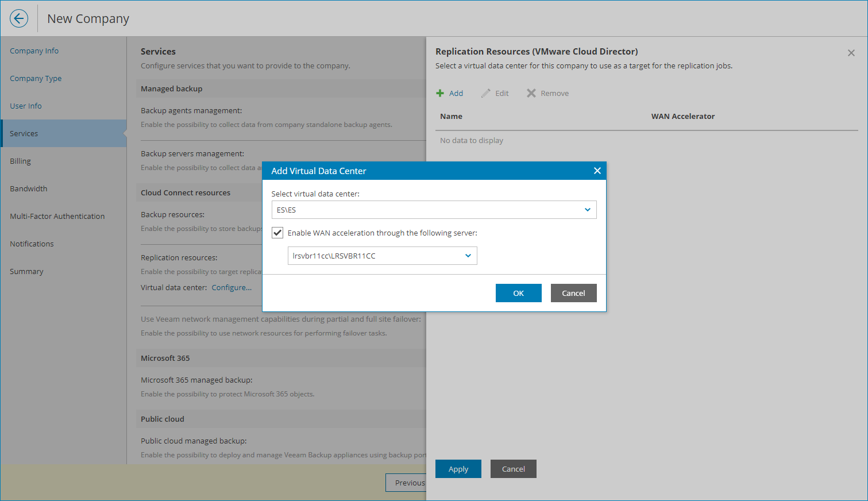This screenshot has height=501, width=868.
Task: Go to the Billing step
Action: pyautogui.click(x=20, y=161)
